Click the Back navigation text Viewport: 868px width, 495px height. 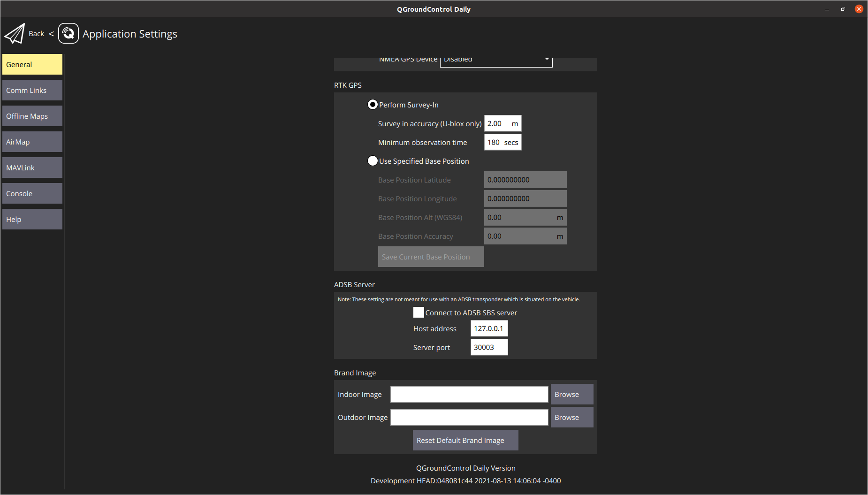[x=36, y=33]
